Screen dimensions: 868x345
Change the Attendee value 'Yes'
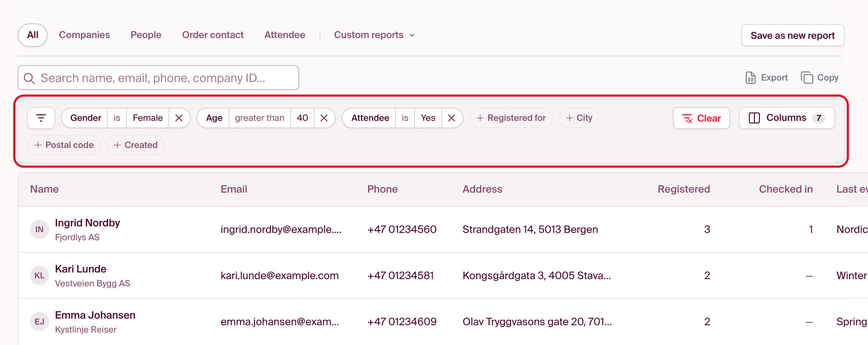click(428, 118)
